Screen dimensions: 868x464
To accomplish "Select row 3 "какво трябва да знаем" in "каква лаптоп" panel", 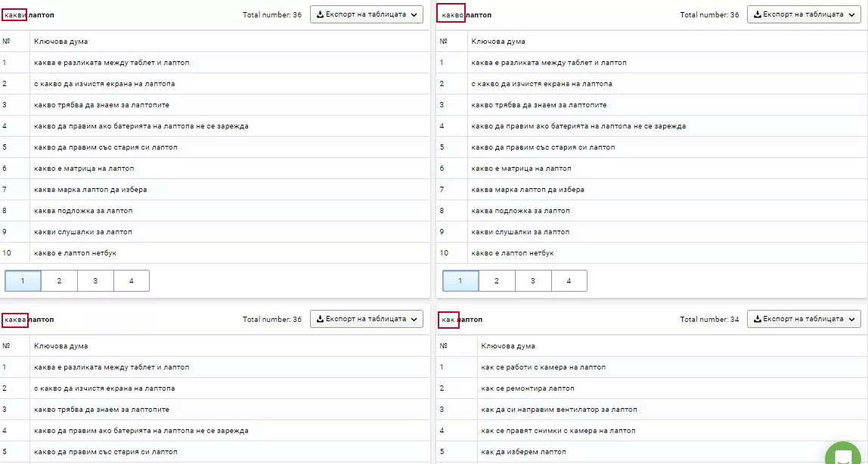I will (215, 410).
